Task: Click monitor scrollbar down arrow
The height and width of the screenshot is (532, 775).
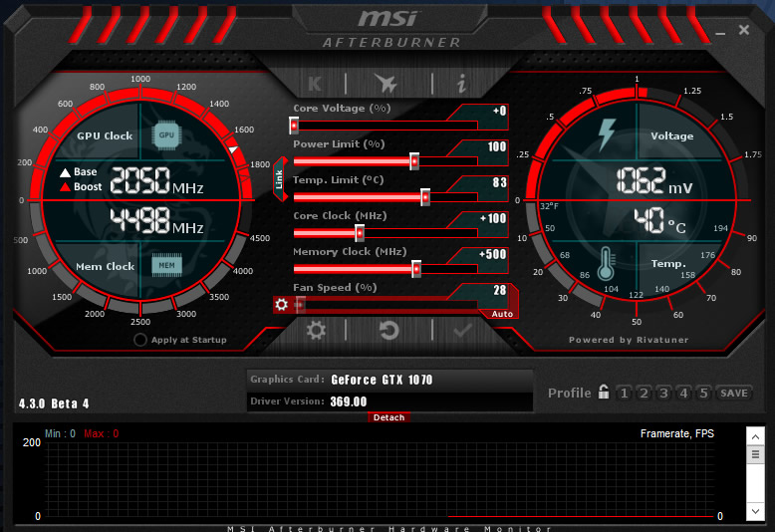Action: (755, 511)
